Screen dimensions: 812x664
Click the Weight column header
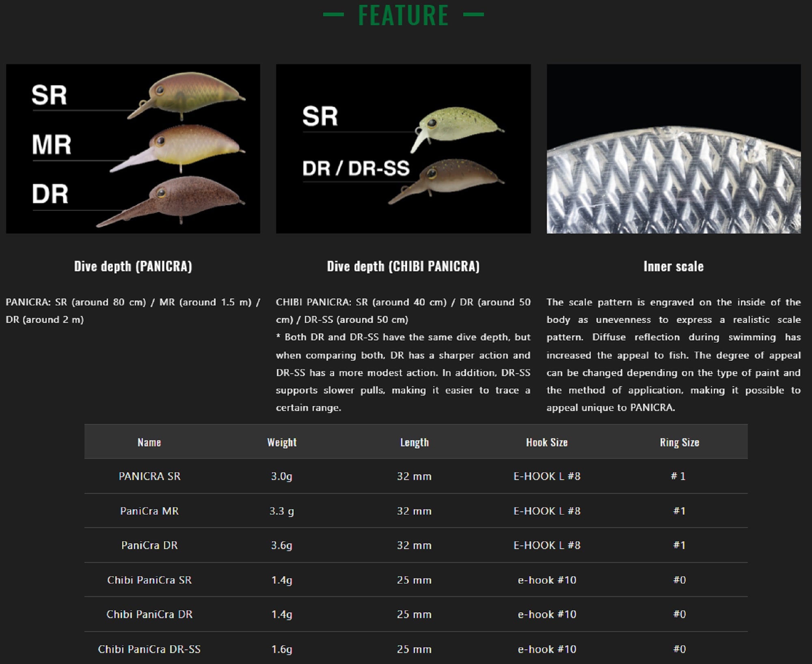coord(282,442)
